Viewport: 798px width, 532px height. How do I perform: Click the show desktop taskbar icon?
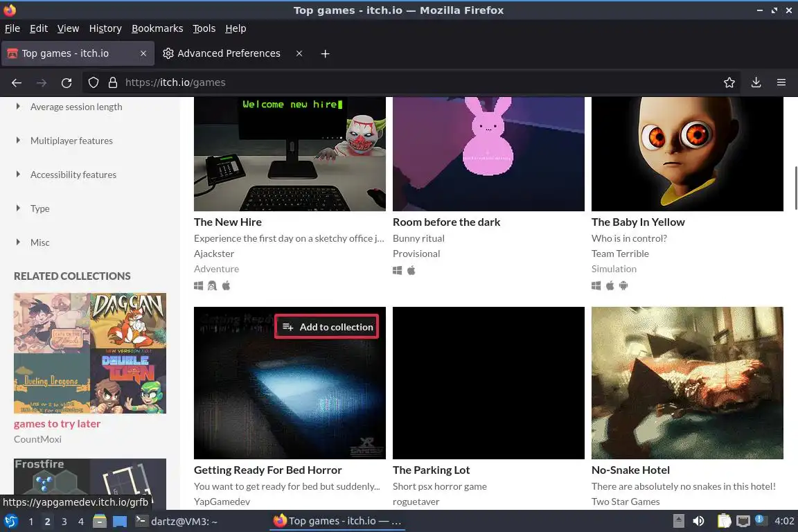pyautogui.click(x=120, y=522)
